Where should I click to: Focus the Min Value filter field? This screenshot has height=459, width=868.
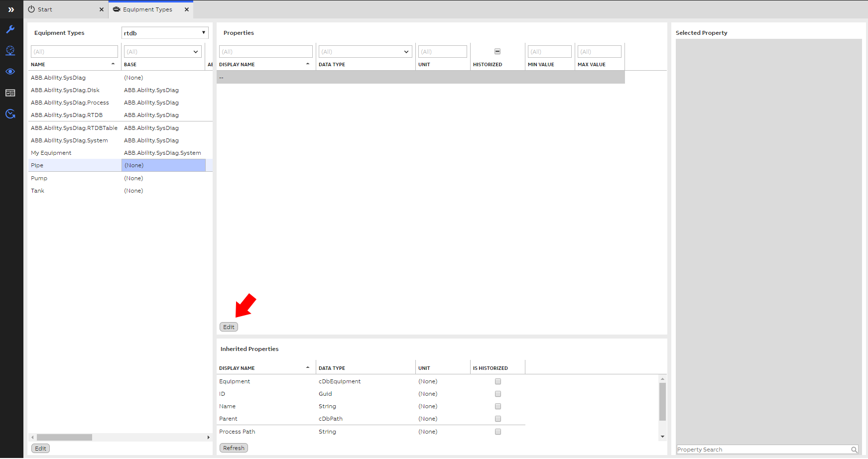550,52
